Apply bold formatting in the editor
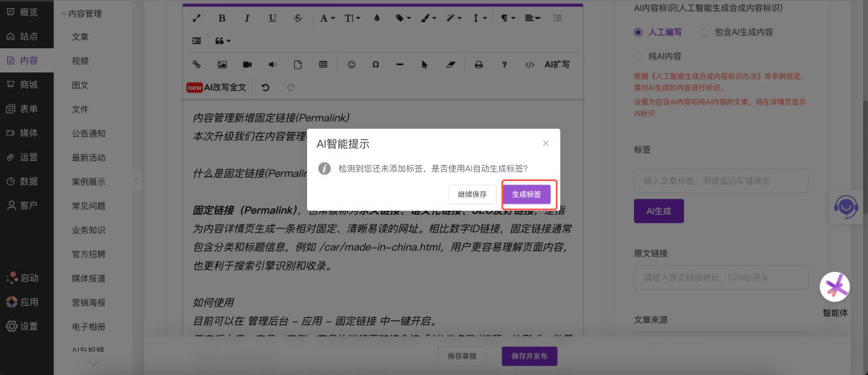 click(222, 19)
